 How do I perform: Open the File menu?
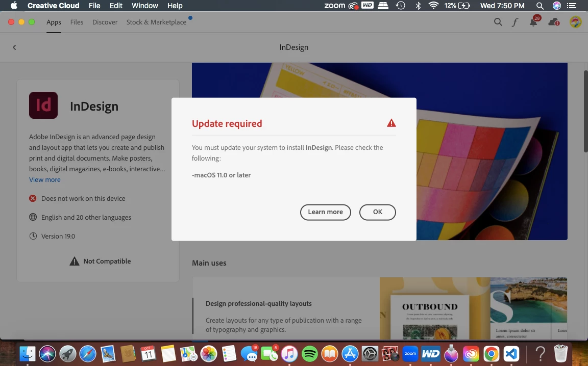(94, 6)
